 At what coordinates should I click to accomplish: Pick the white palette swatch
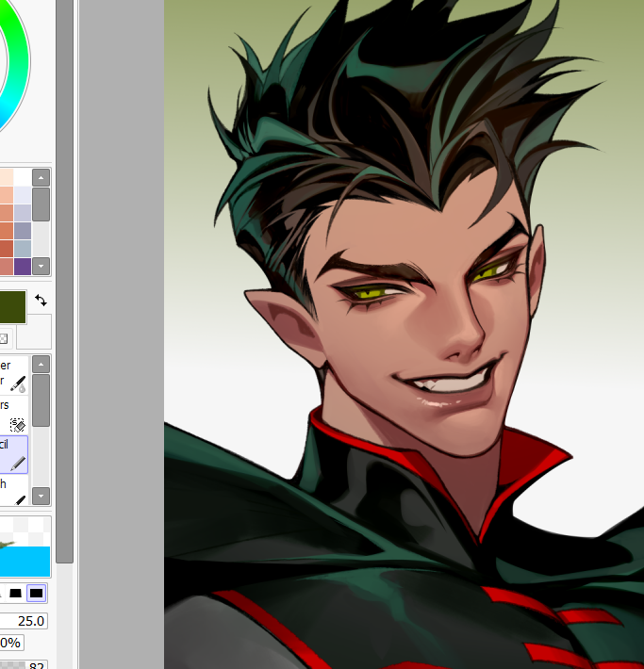(23, 176)
